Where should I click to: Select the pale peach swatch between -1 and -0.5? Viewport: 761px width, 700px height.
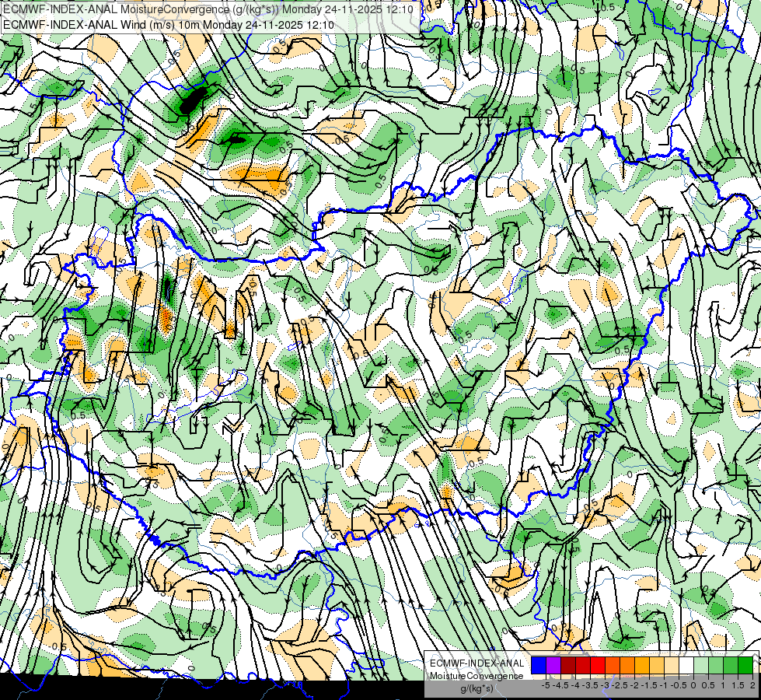(x=671, y=666)
